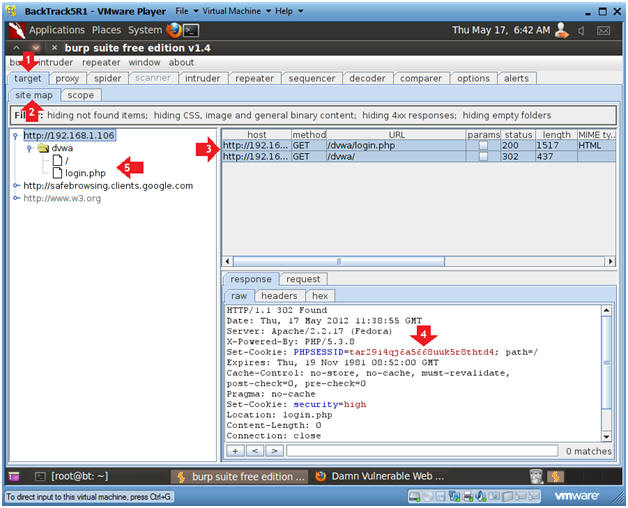Open the terminal launcher icon
The image size is (628, 508).
pyautogui.click(x=191, y=30)
